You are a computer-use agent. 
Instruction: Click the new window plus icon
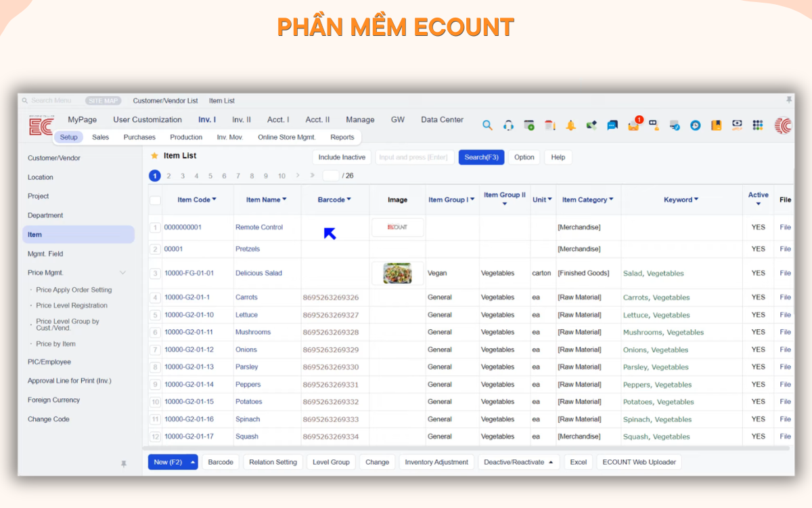(x=529, y=125)
